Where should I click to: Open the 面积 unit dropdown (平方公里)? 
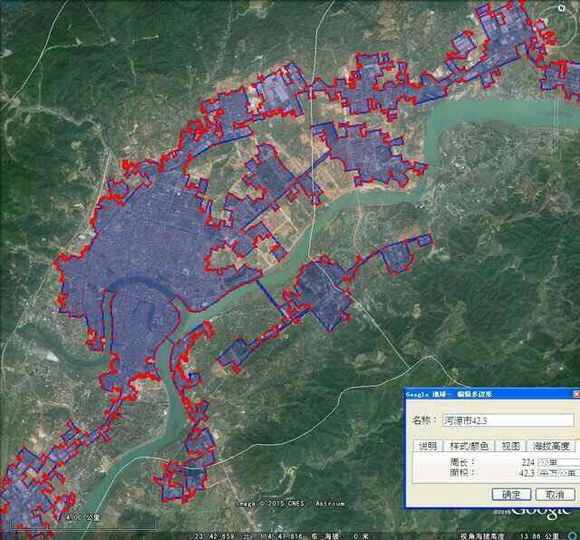(558, 473)
